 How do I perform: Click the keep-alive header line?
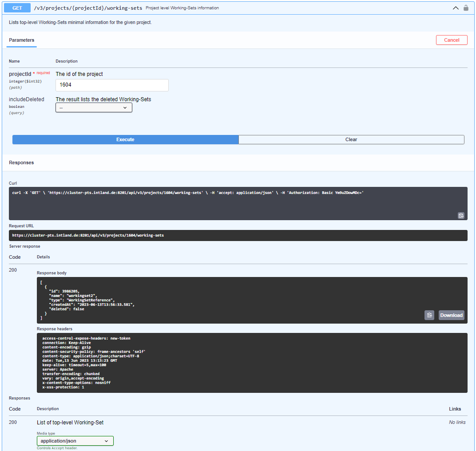(x=74, y=365)
